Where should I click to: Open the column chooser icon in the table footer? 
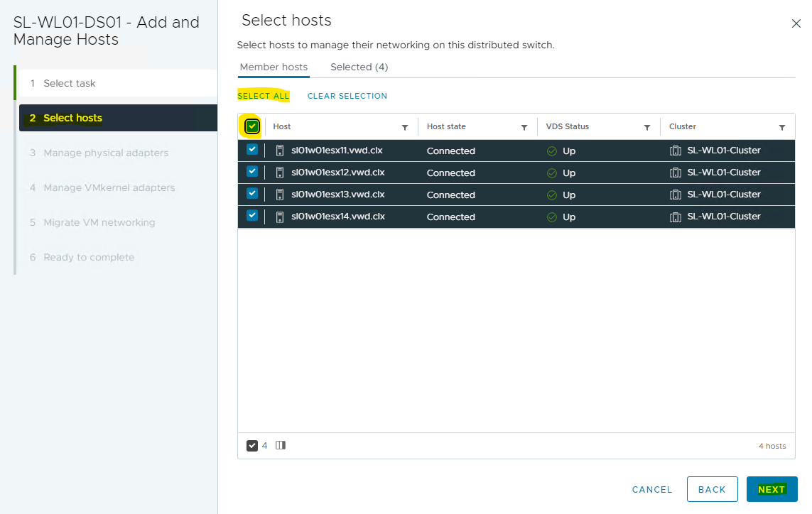281,446
